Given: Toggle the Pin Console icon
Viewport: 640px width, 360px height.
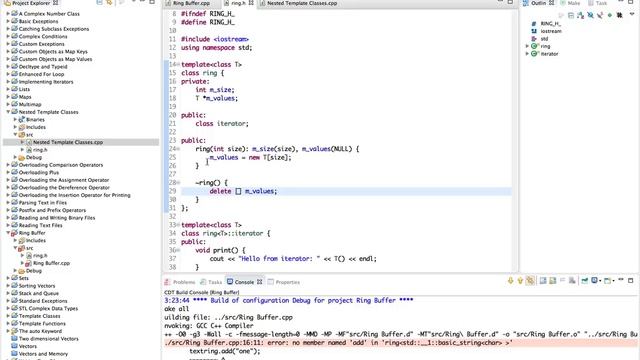Looking at the screenshot, I should [x=585, y=281].
